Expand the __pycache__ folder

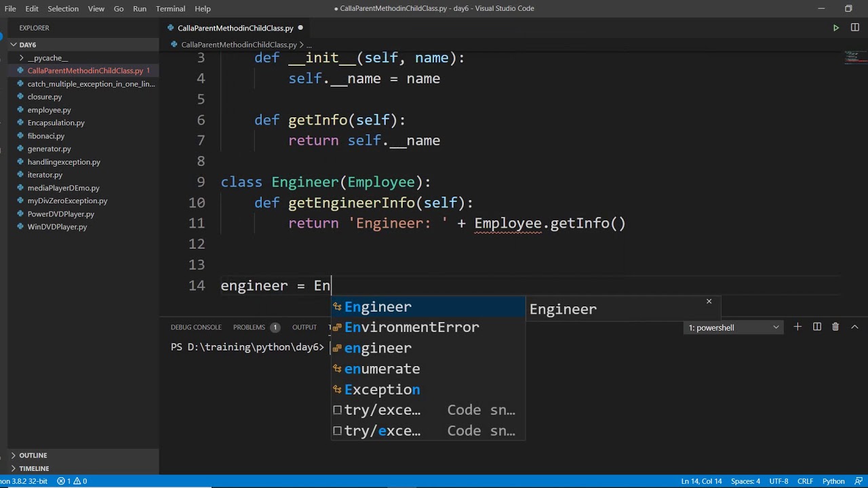click(47, 58)
